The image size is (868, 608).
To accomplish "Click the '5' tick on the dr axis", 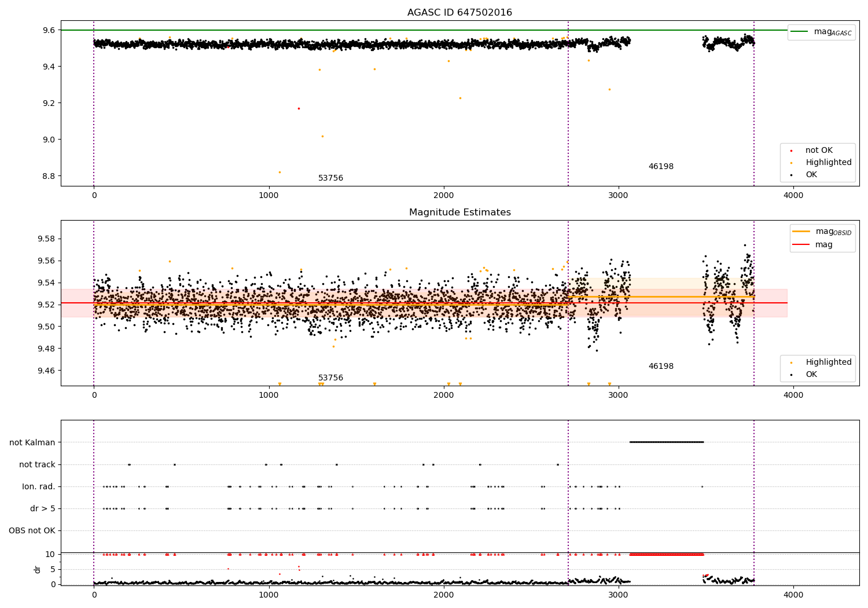I will (53, 569).
